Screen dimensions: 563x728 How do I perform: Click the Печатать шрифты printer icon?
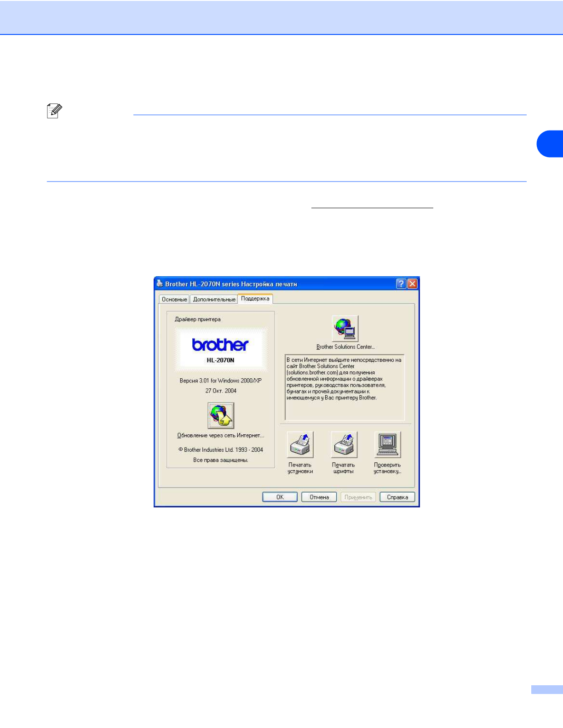point(344,444)
